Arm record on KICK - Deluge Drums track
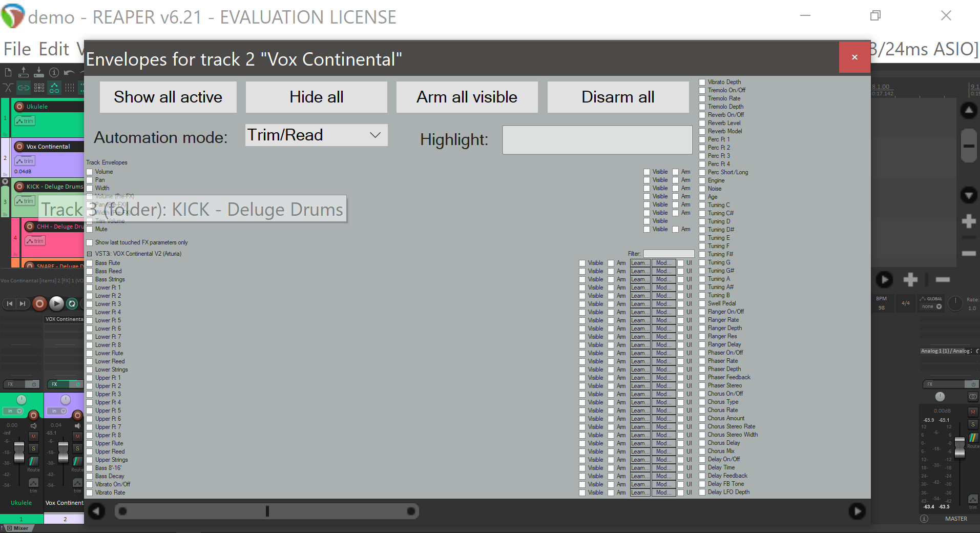Viewport: 980px width, 533px height. (19, 187)
